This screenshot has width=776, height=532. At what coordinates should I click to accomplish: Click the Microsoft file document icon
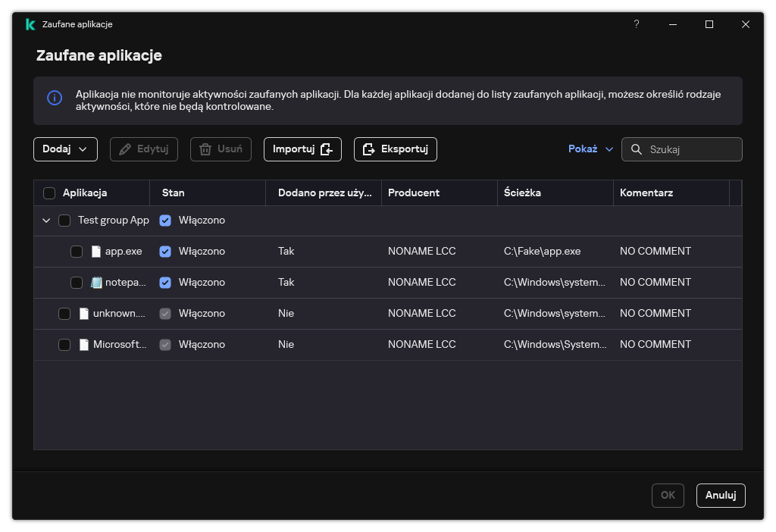pos(84,345)
